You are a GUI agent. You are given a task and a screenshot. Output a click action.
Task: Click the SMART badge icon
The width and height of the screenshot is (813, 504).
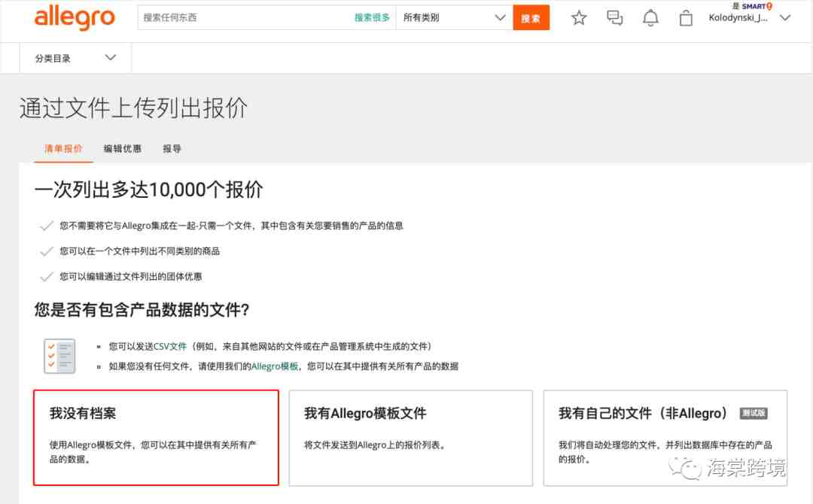(x=757, y=6)
